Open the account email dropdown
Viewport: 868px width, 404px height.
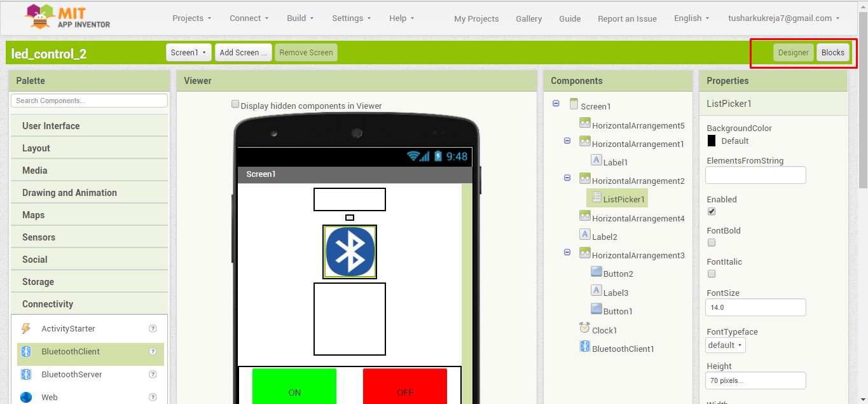point(784,18)
